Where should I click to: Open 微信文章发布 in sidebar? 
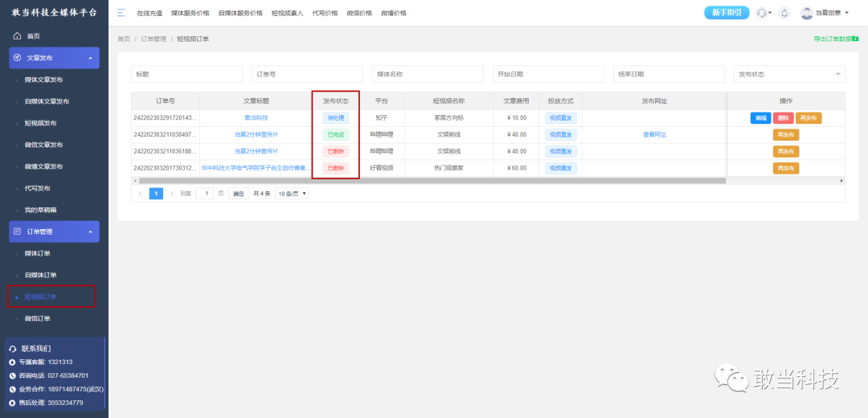(43, 145)
